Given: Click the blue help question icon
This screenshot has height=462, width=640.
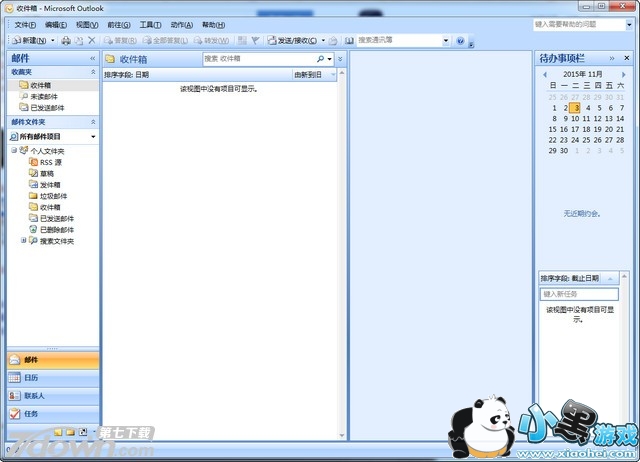Looking at the screenshot, I should 460,40.
